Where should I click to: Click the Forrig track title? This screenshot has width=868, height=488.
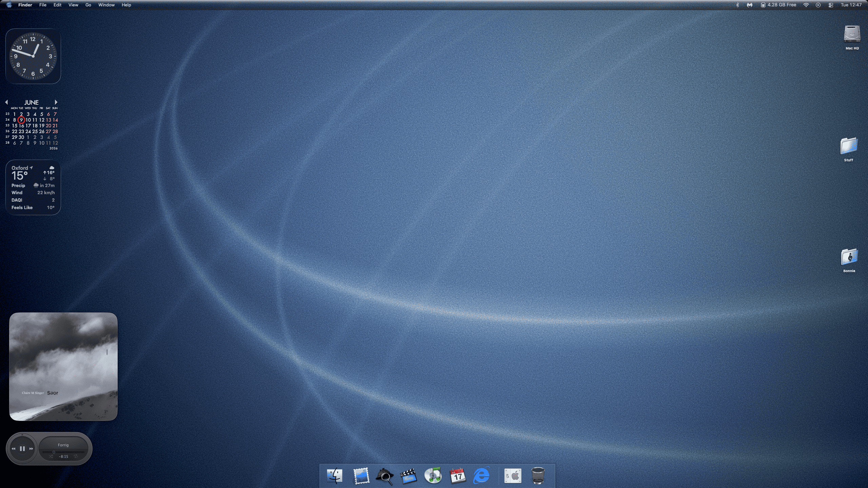(x=63, y=445)
